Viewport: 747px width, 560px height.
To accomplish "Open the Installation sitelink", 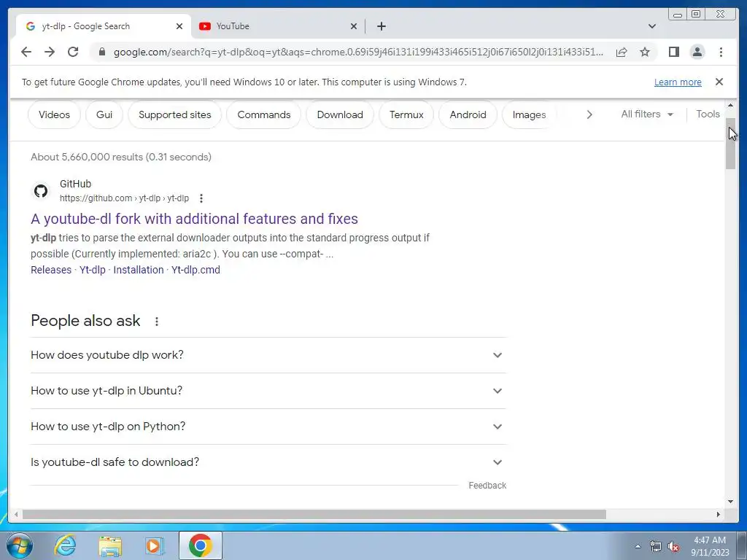I will coord(139,270).
